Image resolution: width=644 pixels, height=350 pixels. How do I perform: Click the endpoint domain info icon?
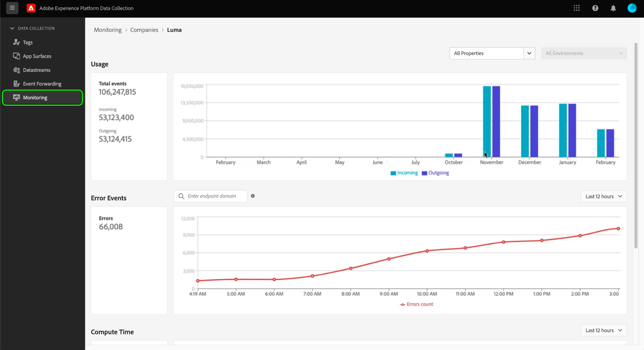(253, 196)
